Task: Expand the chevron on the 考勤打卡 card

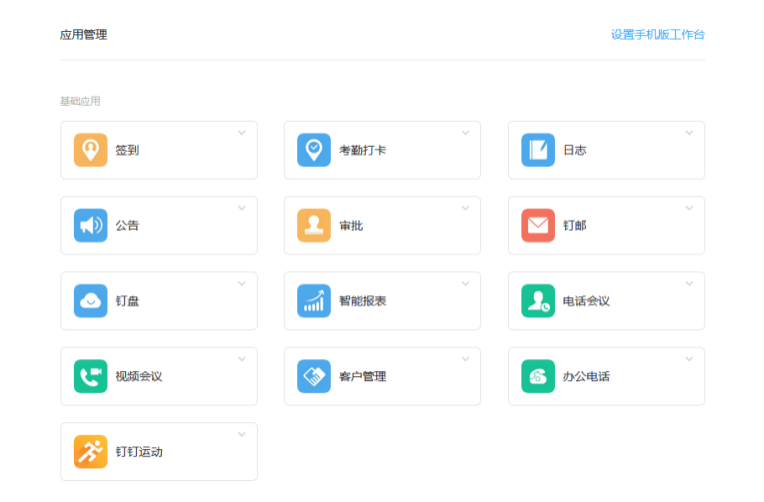Action: 465,133
